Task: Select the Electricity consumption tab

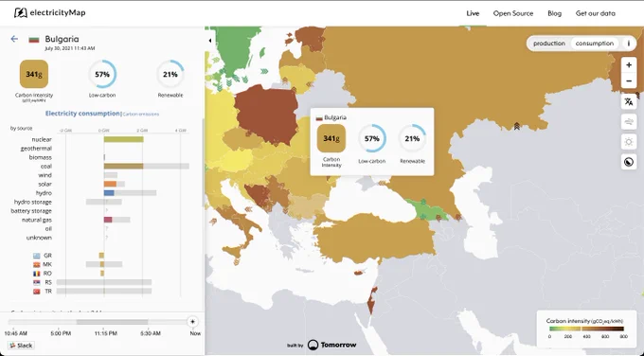Action: [82, 114]
